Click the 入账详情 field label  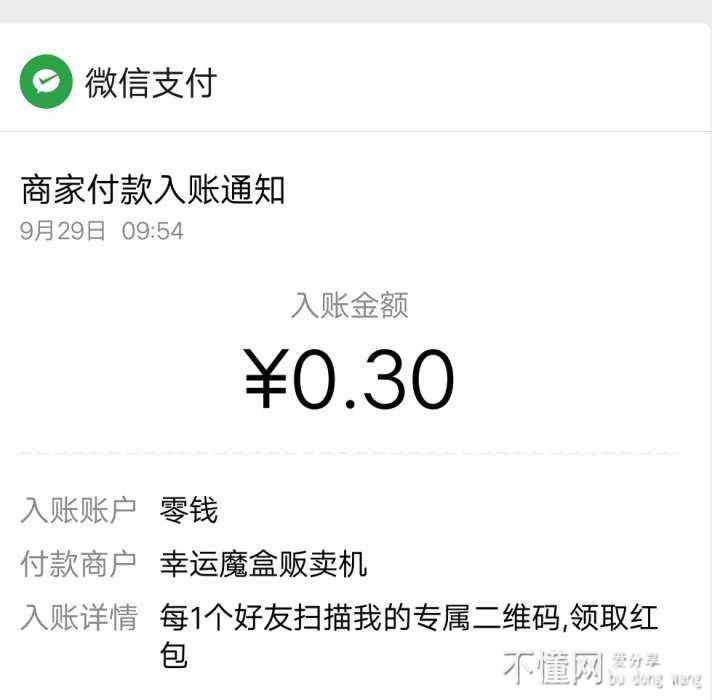coord(78,617)
